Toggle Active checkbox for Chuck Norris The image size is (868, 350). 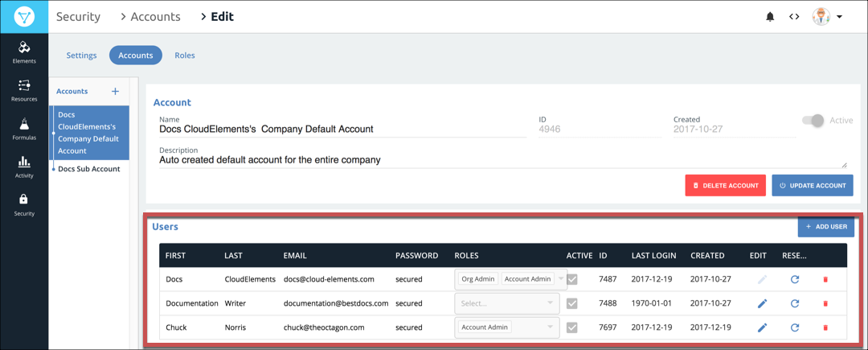pyautogui.click(x=572, y=327)
